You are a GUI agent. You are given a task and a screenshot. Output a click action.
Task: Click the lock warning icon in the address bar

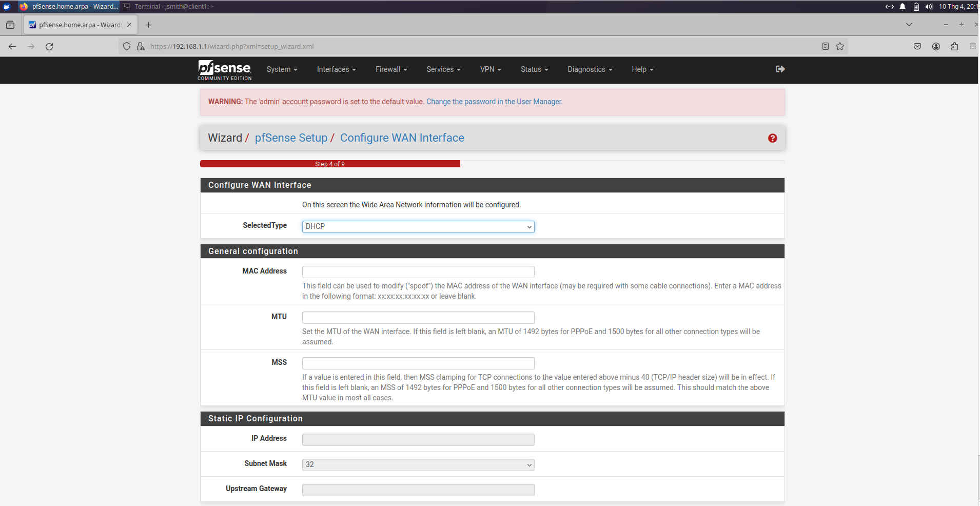coord(141,46)
